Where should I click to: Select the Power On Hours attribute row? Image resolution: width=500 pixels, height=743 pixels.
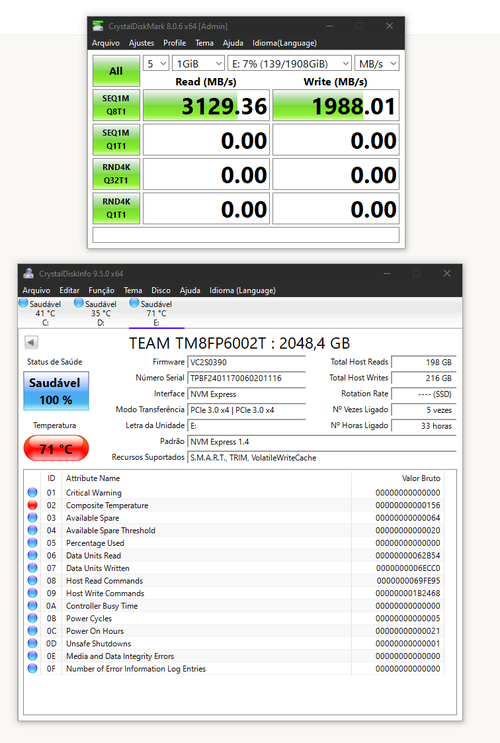tap(234, 631)
